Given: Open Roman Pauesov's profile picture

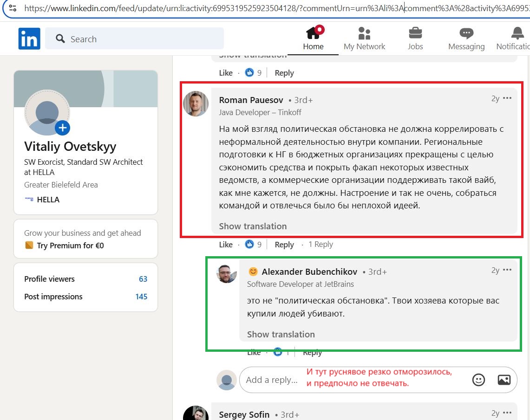Looking at the screenshot, I should point(196,103).
